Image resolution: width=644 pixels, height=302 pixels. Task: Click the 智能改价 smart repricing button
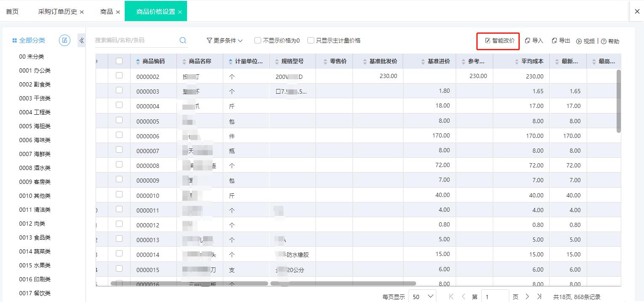click(x=497, y=41)
